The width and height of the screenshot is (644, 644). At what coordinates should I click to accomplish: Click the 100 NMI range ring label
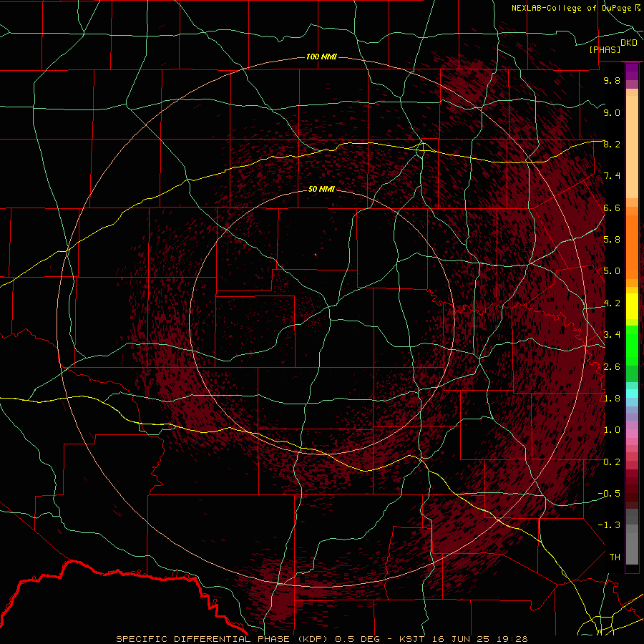tap(321, 57)
